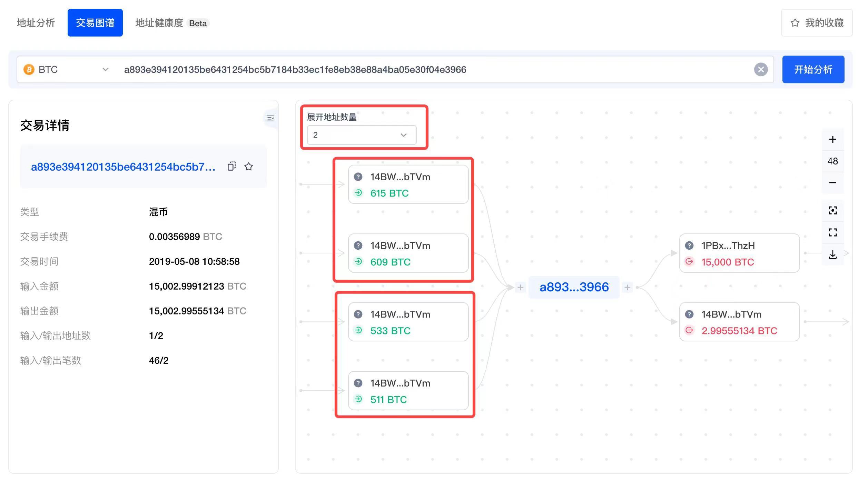Click the 1/2 address count value
This screenshot has height=491, width=868.
coord(156,335)
